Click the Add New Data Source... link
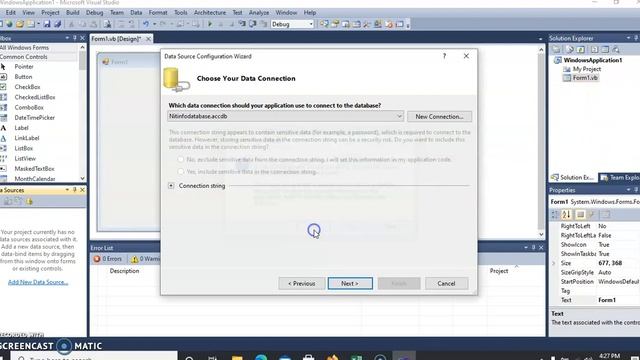640x360 pixels. point(38,282)
